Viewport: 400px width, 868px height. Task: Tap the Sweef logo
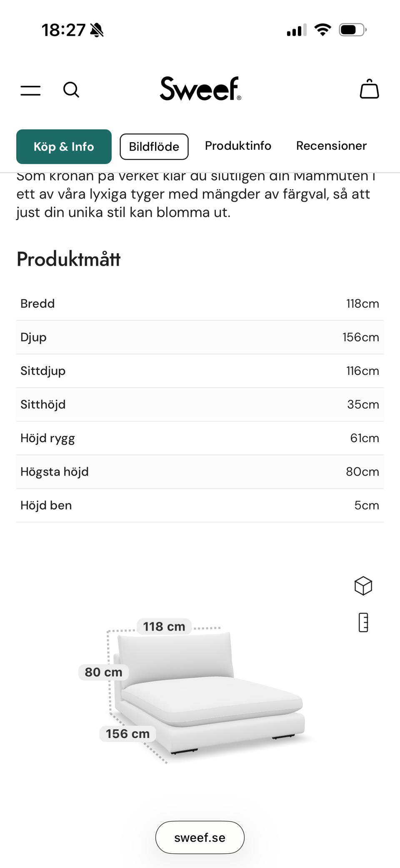(200, 89)
